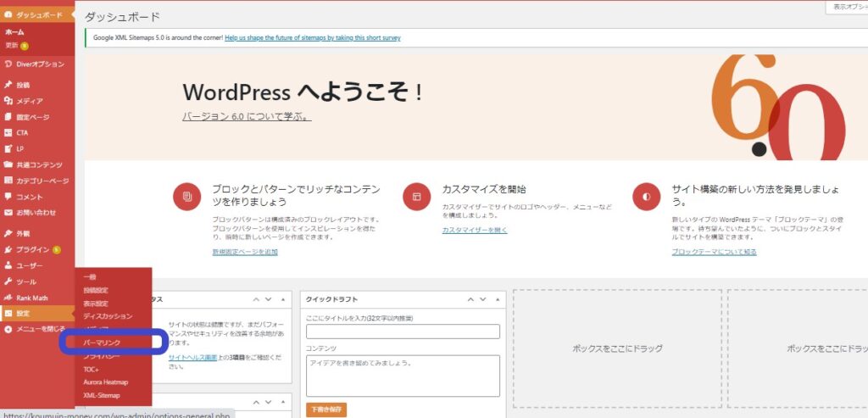The width and height of the screenshot is (868, 418).
Task: Click the ダッシュボード page heading
Action: [x=122, y=17]
